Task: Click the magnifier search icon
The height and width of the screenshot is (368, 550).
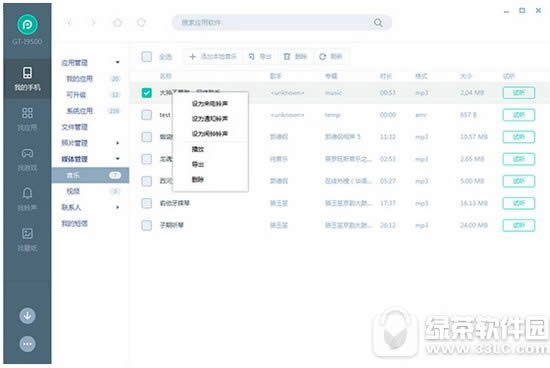Action: click(378, 23)
